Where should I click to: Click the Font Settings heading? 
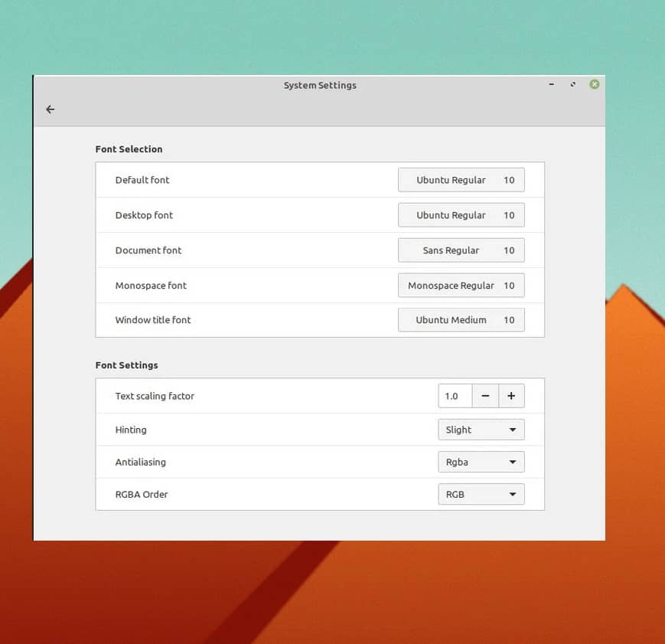tap(126, 365)
